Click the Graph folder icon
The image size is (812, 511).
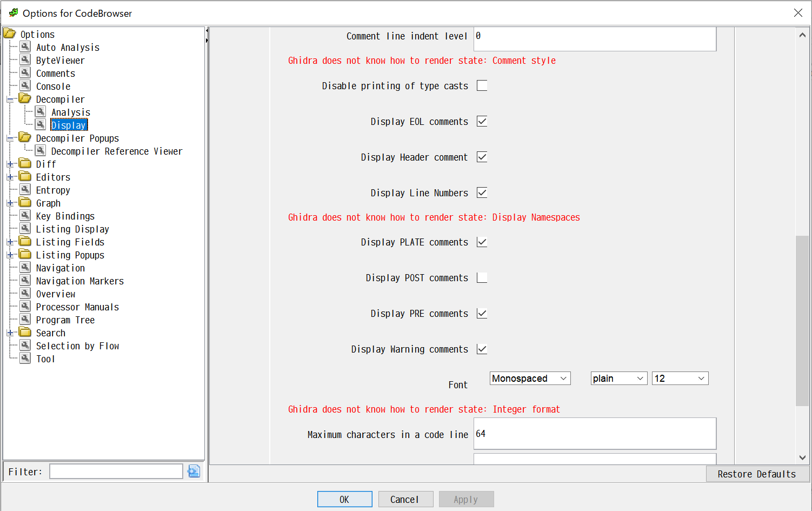click(25, 202)
